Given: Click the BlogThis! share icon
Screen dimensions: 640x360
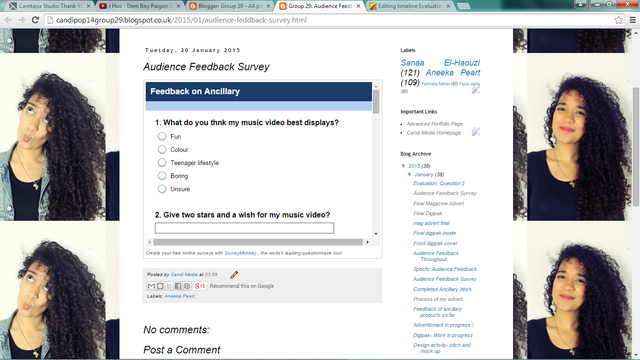Looking at the screenshot, I should [160, 286].
